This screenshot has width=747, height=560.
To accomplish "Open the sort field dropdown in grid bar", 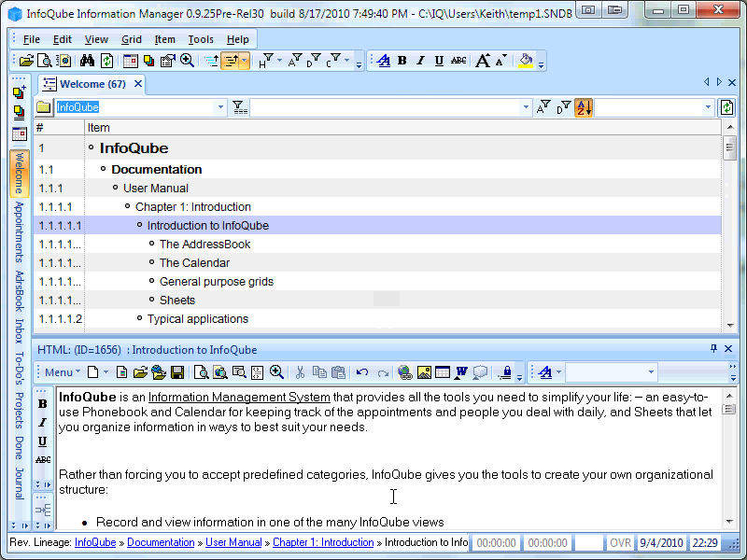I will pos(708,107).
